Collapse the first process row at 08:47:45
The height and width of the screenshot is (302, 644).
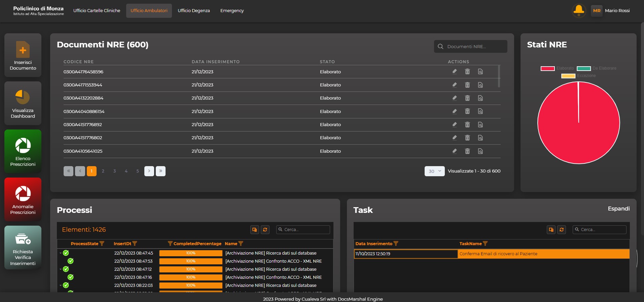(61, 253)
